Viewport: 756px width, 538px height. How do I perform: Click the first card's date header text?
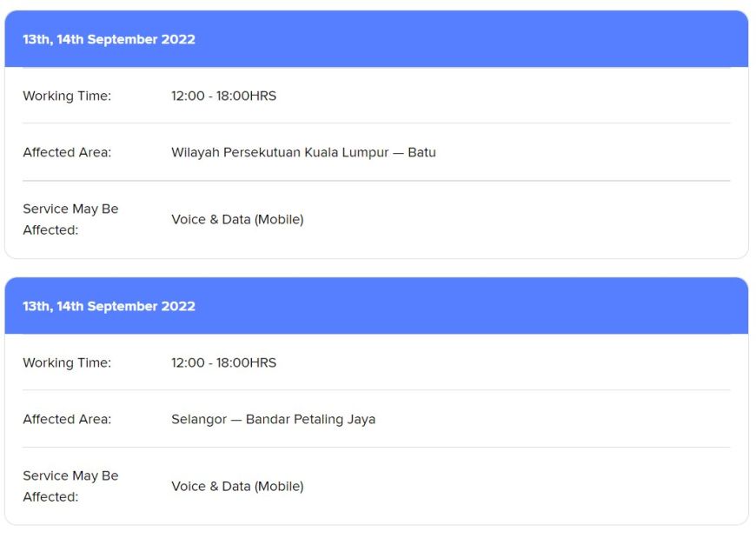(x=109, y=39)
